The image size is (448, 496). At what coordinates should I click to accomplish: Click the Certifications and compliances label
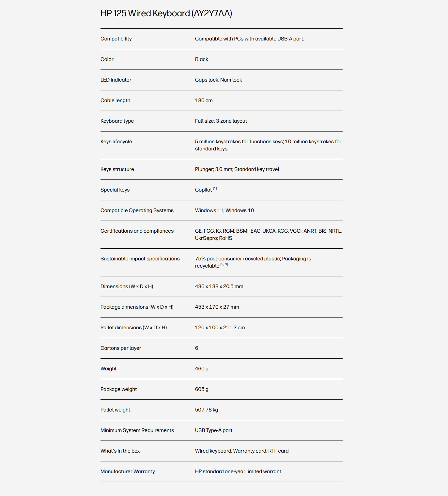pos(137,231)
